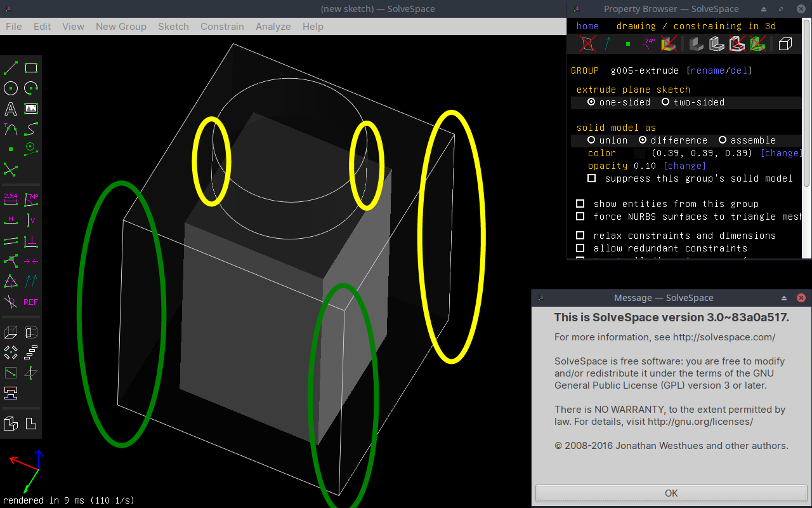This screenshot has width=812, height=508.
Task: Toggle green triangle mesh visibility icon
Action: (757, 44)
